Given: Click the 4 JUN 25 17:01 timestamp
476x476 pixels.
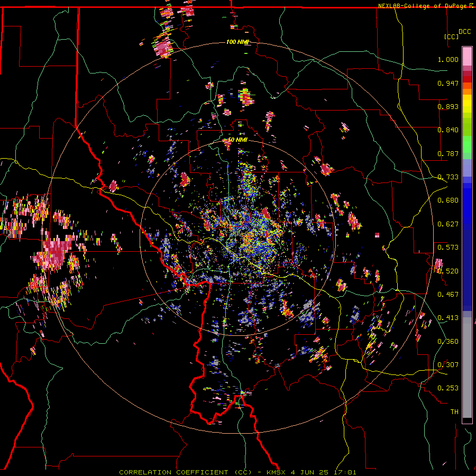Looking at the screenshot, I should tap(323, 472).
